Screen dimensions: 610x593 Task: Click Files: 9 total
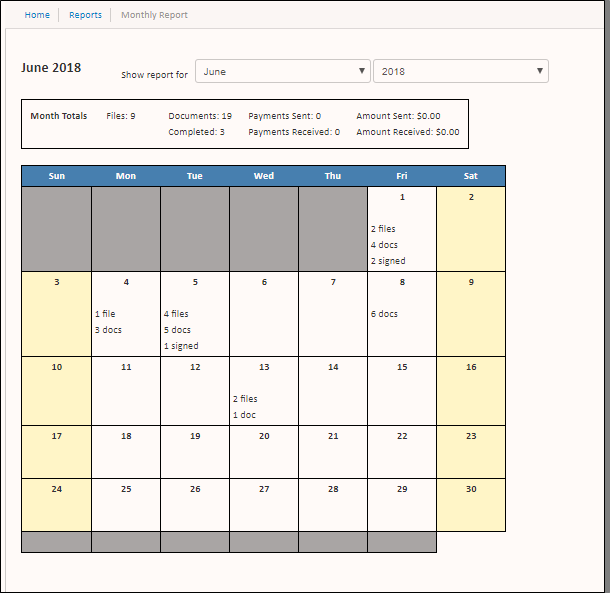click(121, 116)
